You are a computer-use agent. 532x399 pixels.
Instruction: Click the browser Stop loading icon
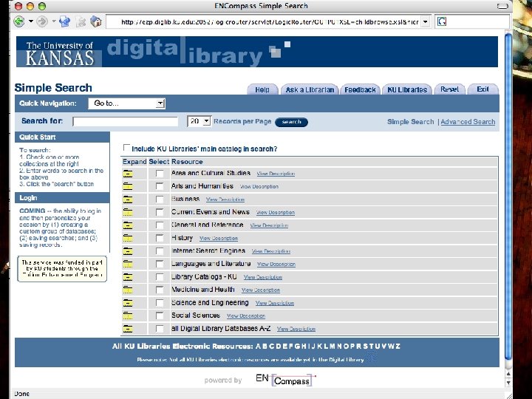(81, 22)
